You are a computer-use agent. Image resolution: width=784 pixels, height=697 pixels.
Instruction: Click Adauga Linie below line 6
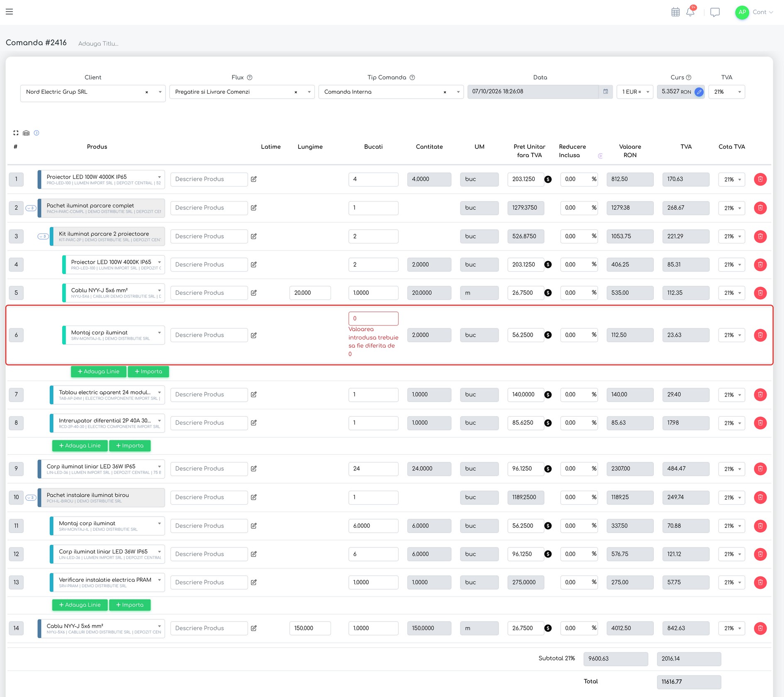pos(99,372)
